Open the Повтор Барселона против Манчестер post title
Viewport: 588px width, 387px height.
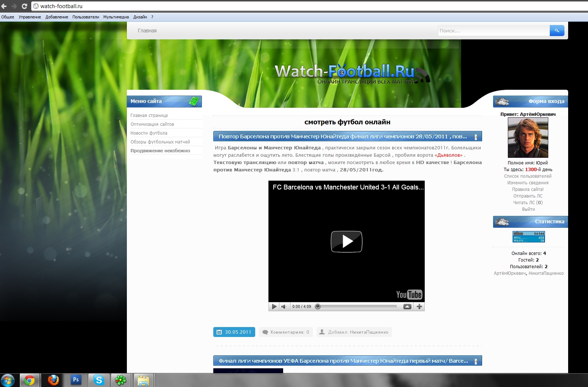coord(343,136)
